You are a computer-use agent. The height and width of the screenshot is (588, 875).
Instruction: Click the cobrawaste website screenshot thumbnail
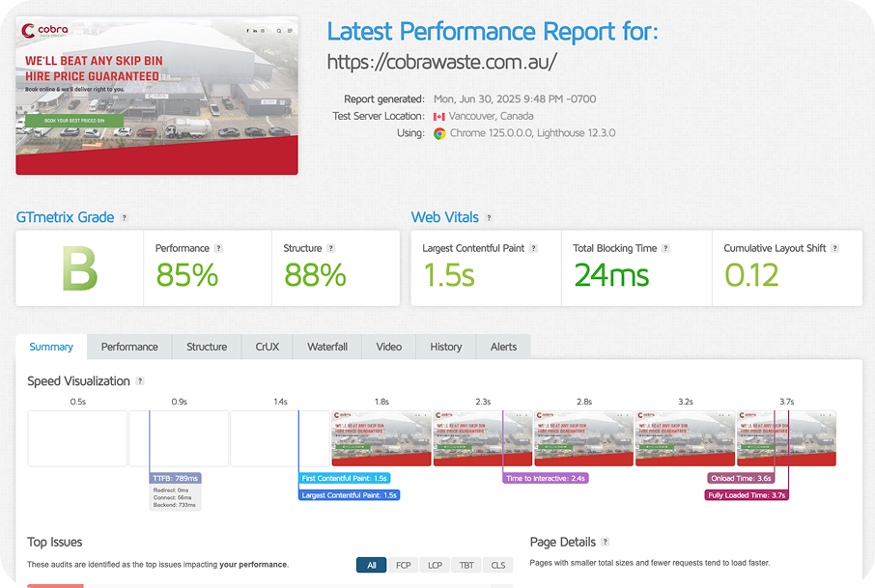156,96
